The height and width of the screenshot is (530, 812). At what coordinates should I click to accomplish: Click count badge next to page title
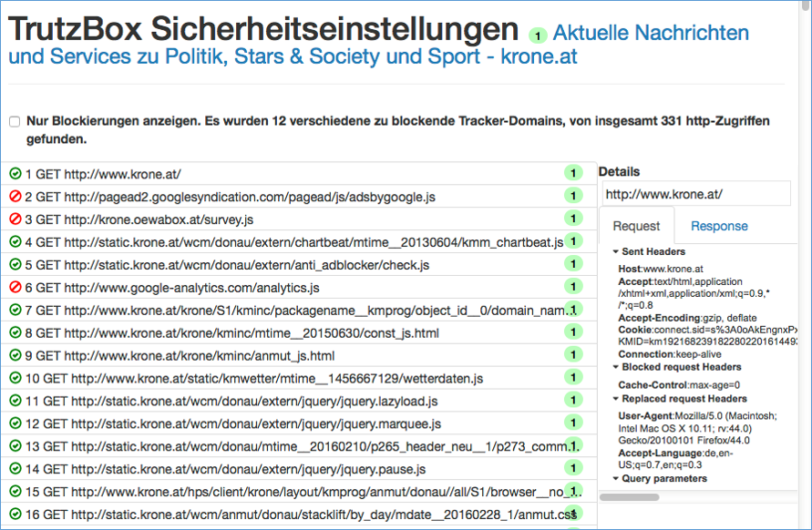538,36
